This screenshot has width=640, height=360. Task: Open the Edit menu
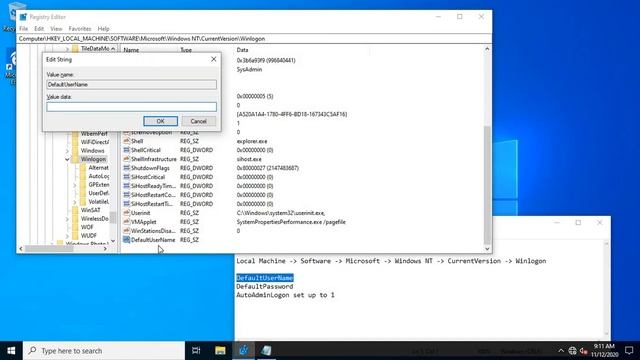[x=39, y=29]
